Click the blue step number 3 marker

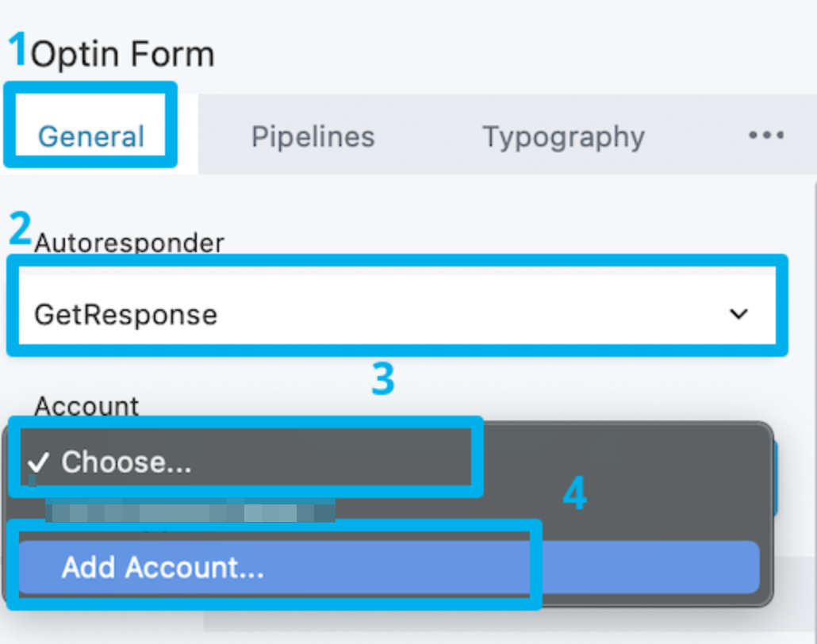tap(382, 381)
